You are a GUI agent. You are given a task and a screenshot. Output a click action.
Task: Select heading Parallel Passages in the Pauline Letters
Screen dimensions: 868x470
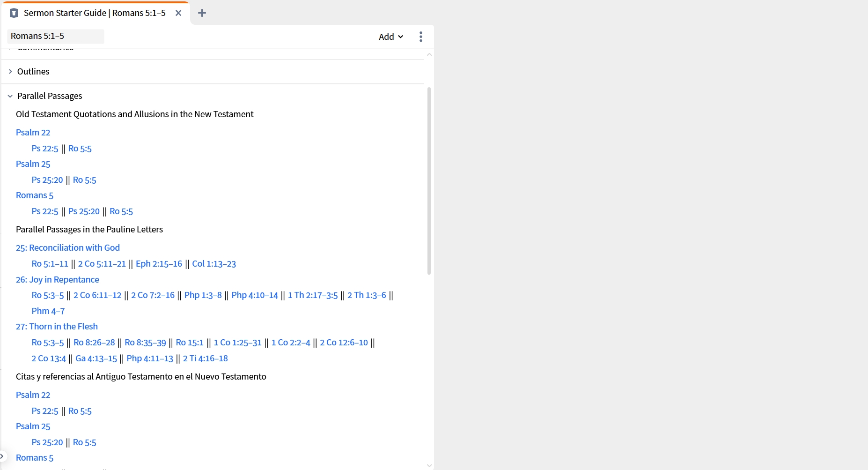click(x=89, y=230)
